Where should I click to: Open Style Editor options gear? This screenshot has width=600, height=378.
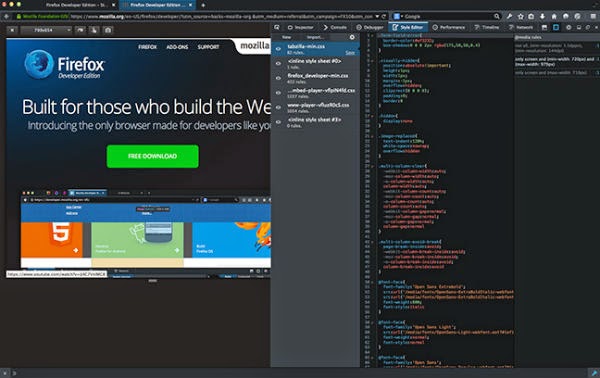[x=352, y=37]
